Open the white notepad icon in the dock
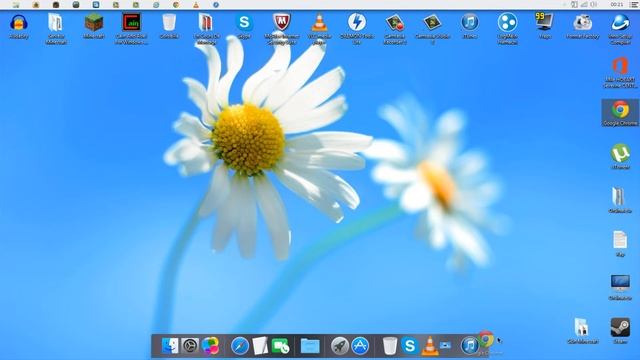Image resolution: width=640 pixels, height=360 pixels. tap(260, 346)
